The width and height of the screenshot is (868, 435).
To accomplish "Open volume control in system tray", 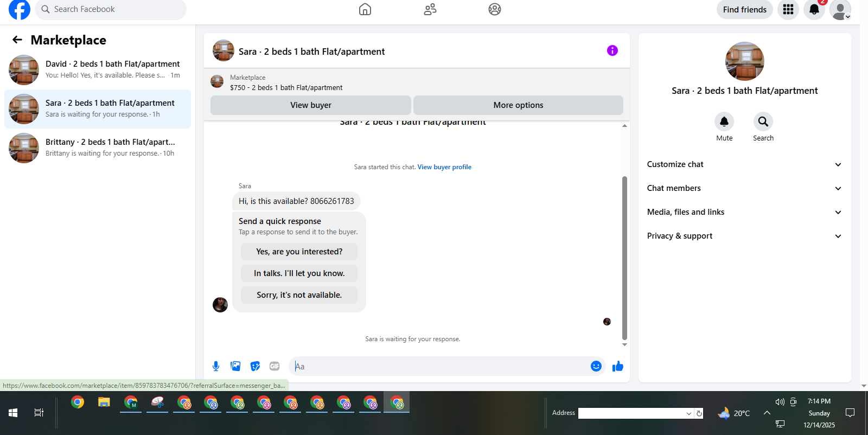I will (x=780, y=402).
